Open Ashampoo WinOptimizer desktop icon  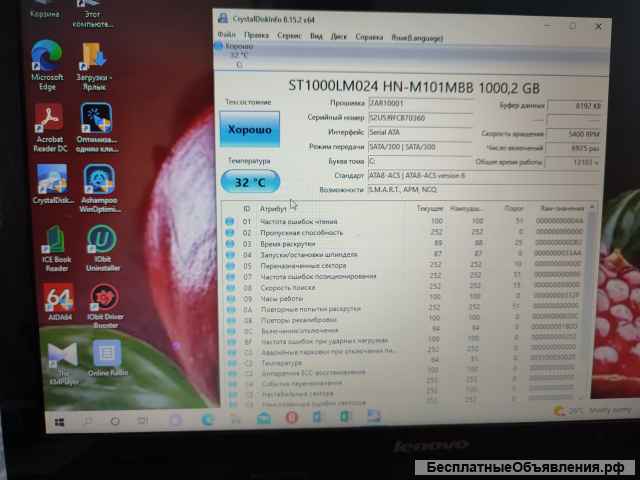(100, 188)
